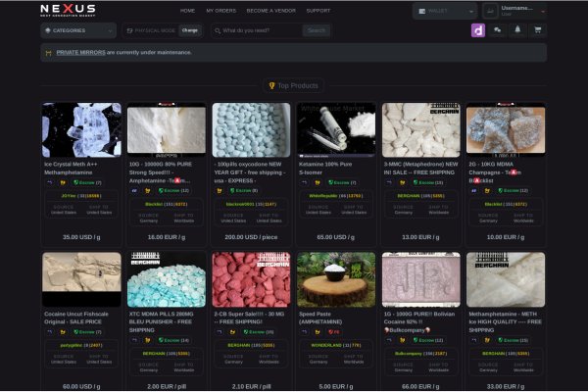Click the Change button for Physical Mode
The width and height of the screenshot is (588, 392).
point(190,30)
